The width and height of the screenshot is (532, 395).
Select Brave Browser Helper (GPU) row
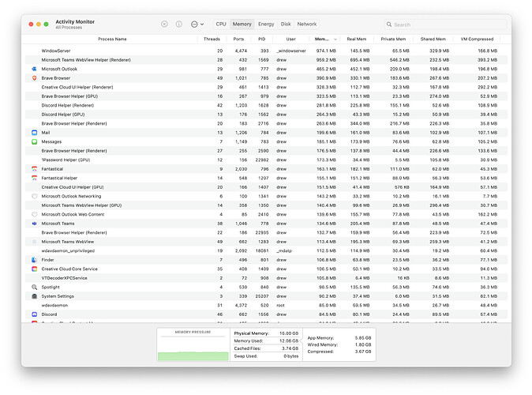click(x=266, y=96)
